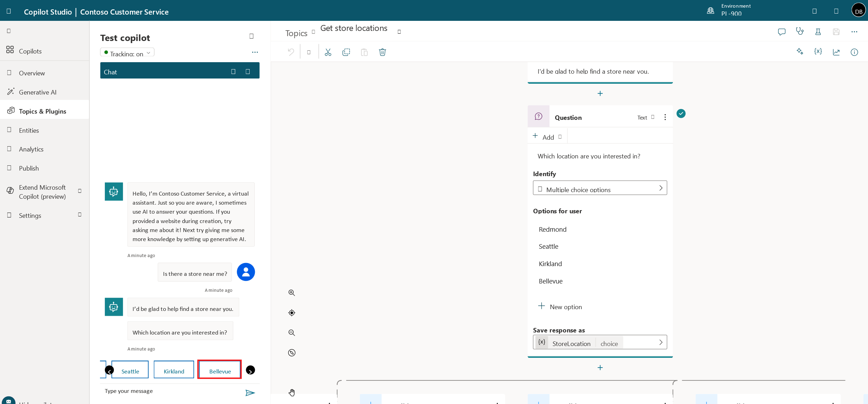Open the topic details info icon
The height and width of the screenshot is (404, 868).
(x=854, y=52)
